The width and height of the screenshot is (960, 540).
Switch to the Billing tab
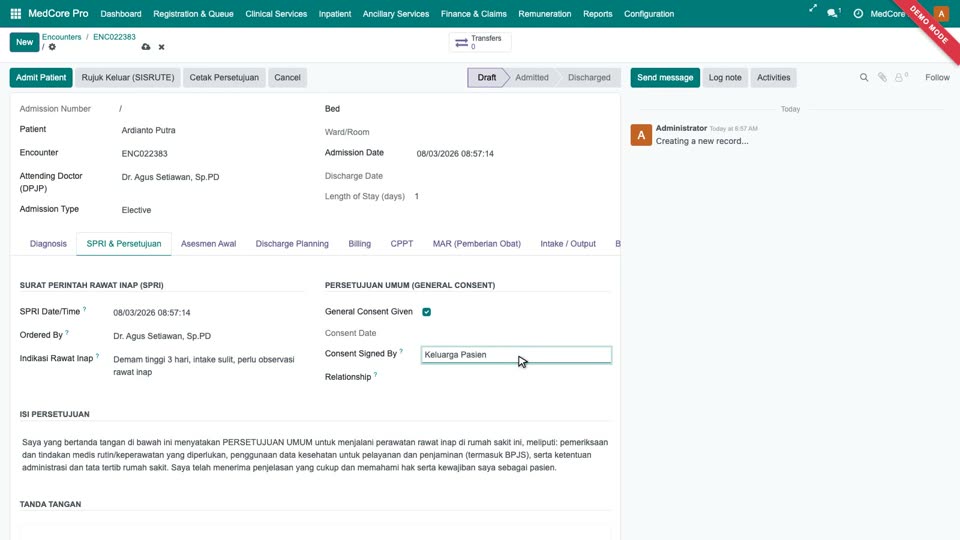coord(359,244)
